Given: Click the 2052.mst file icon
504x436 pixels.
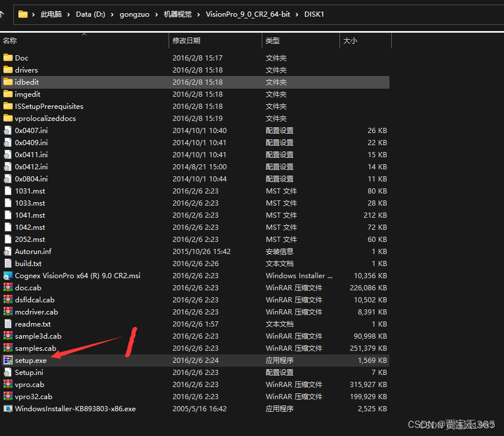Looking at the screenshot, I should coord(7,240).
